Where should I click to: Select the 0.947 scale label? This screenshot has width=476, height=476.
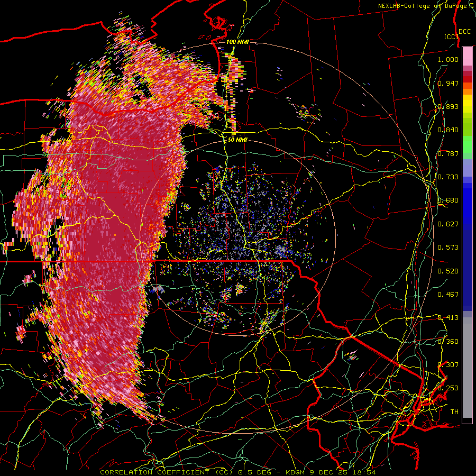(448, 83)
